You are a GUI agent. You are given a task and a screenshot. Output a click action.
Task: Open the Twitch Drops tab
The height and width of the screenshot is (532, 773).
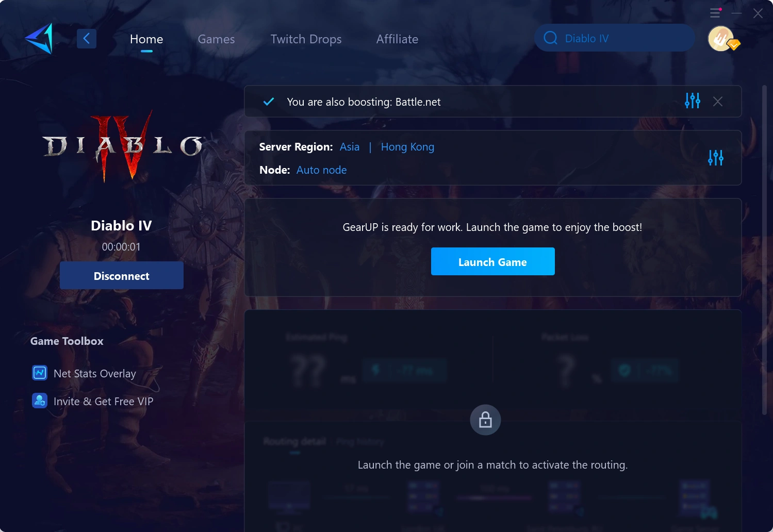[306, 39]
